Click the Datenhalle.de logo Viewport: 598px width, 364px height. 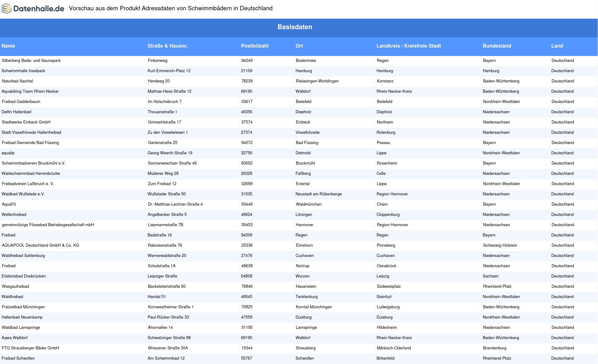(33, 9)
